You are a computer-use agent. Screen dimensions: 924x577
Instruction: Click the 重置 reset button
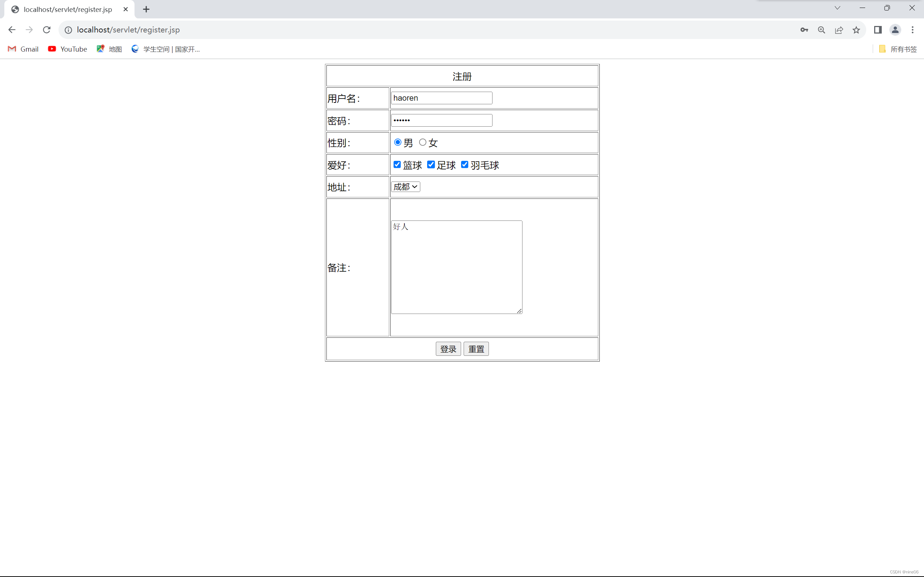click(476, 349)
